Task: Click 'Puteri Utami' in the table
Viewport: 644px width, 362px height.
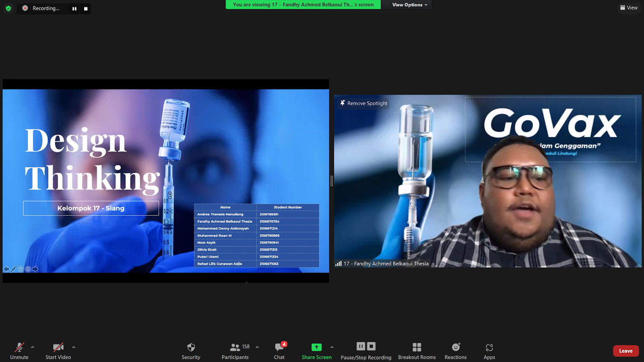Action: pos(208,257)
